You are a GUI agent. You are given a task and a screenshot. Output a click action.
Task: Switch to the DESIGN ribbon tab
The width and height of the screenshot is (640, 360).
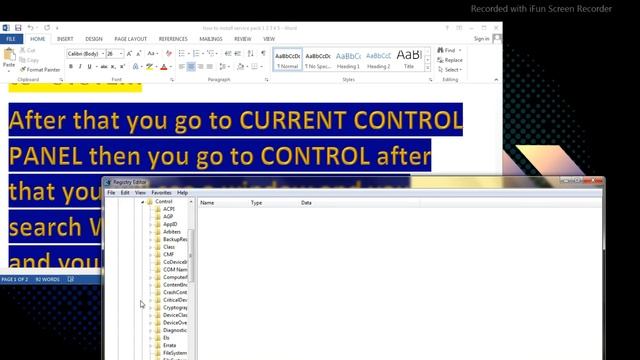pos(94,39)
